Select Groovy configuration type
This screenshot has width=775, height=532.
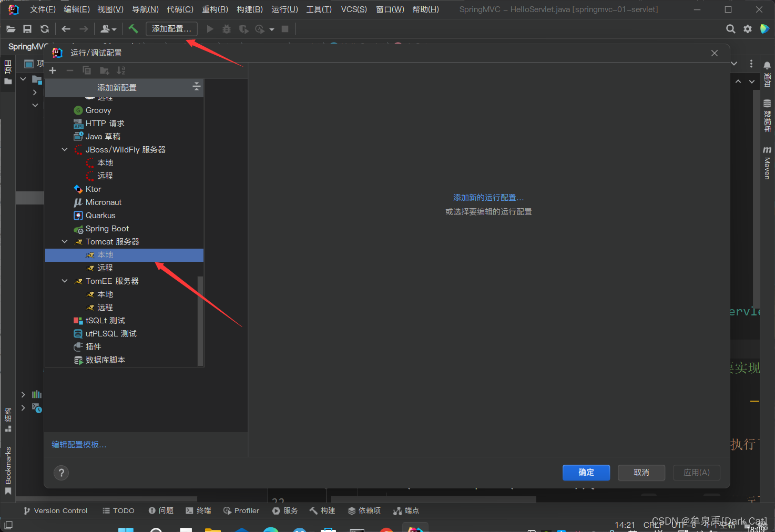[x=124, y=110]
